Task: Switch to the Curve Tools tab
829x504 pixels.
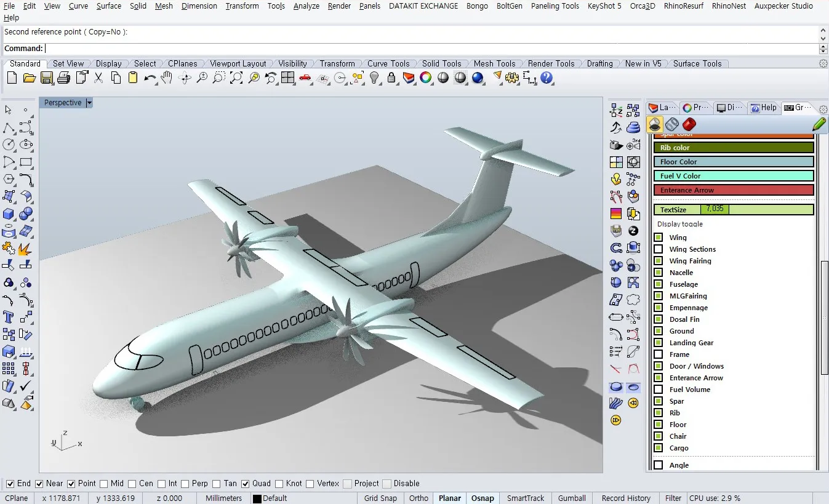Action: (x=388, y=63)
